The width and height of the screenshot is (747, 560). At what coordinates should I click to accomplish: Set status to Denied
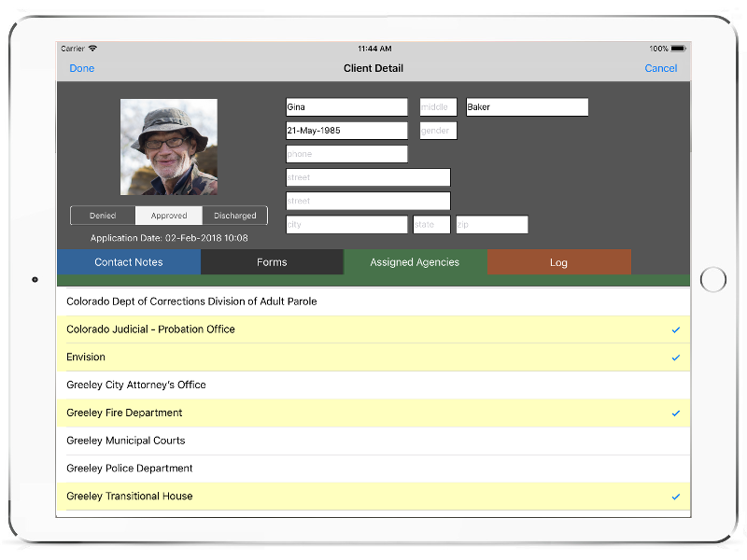(x=103, y=216)
